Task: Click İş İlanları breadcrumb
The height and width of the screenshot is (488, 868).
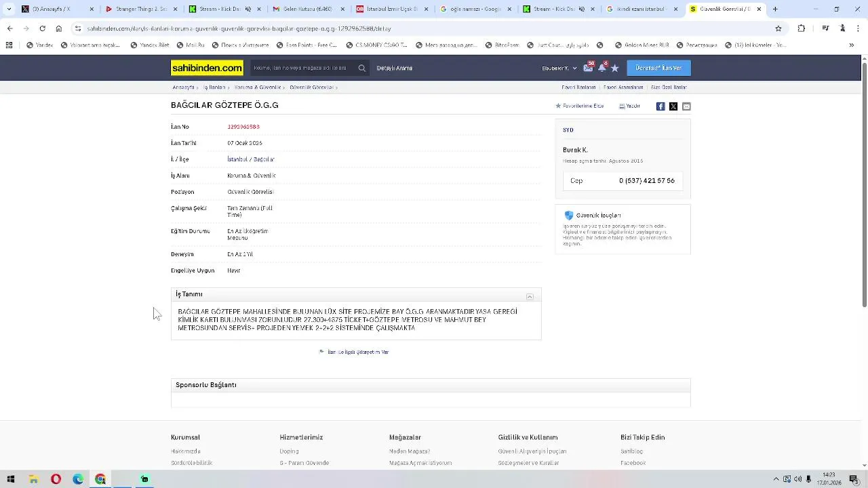Action: [214, 87]
